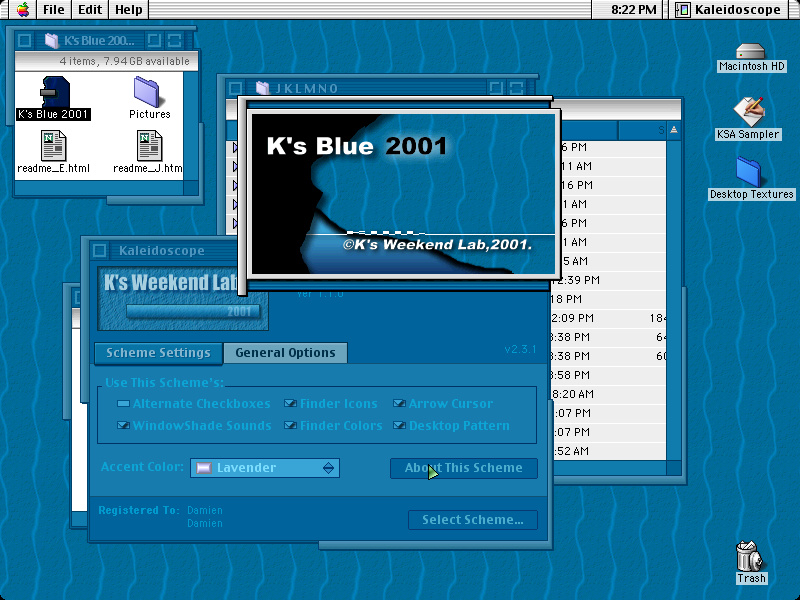Click the folder icon in JKLMNO window title bar
Screen dimensions: 800x600
coord(262,88)
